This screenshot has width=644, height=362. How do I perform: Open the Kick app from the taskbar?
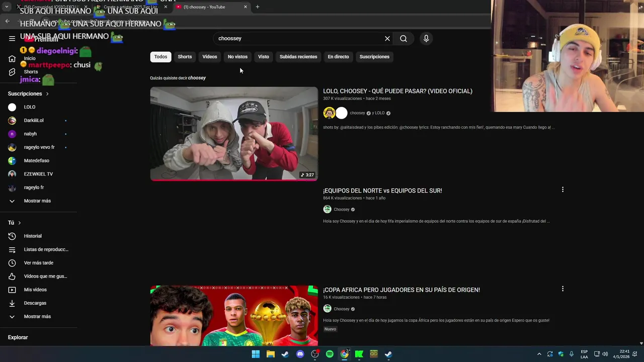tap(359, 354)
